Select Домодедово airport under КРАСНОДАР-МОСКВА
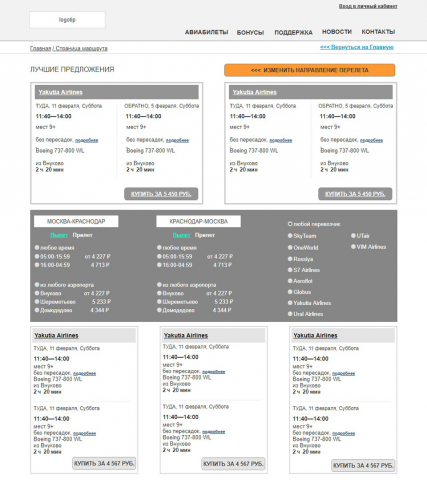This screenshot has height=480, width=427. pos(176,310)
